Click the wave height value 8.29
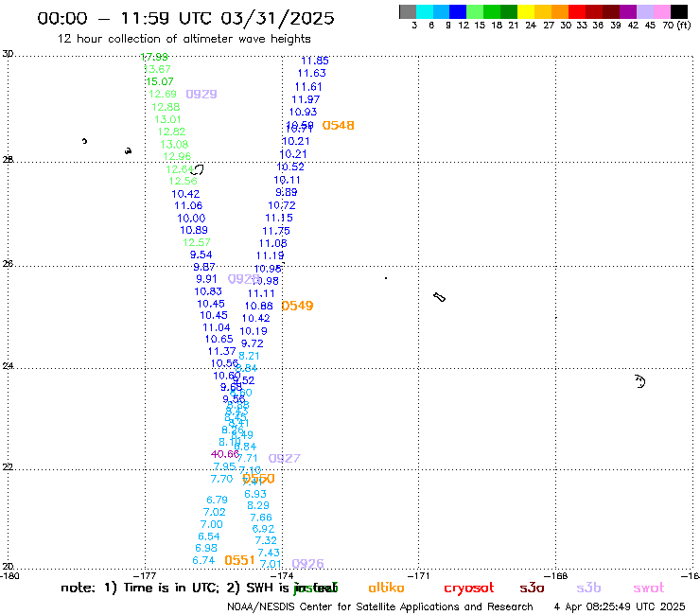This screenshot has width=700, height=615. (258, 505)
